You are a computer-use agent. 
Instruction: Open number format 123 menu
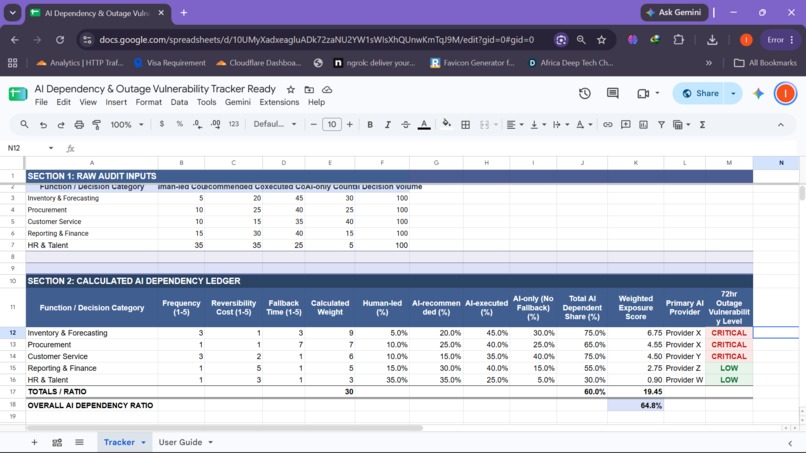click(234, 124)
